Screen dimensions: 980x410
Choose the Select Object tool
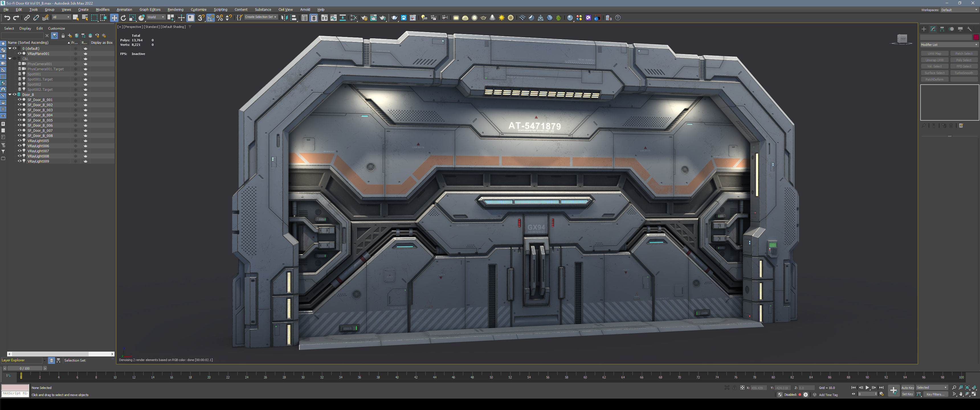(76, 17)
